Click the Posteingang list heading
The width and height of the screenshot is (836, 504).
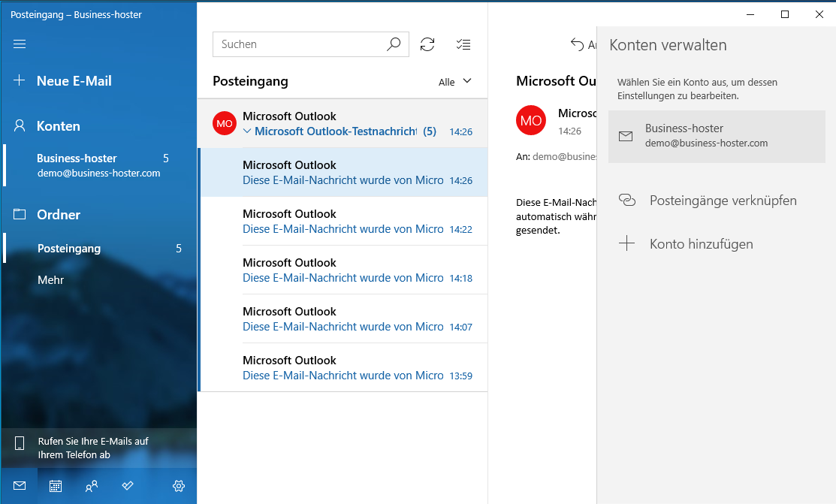click(x=251, y=81)
